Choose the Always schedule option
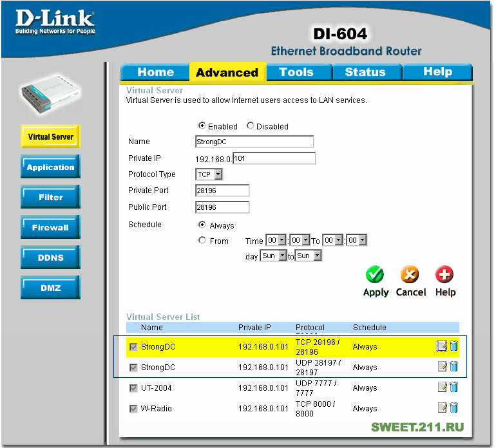 (x=202, y=225)
